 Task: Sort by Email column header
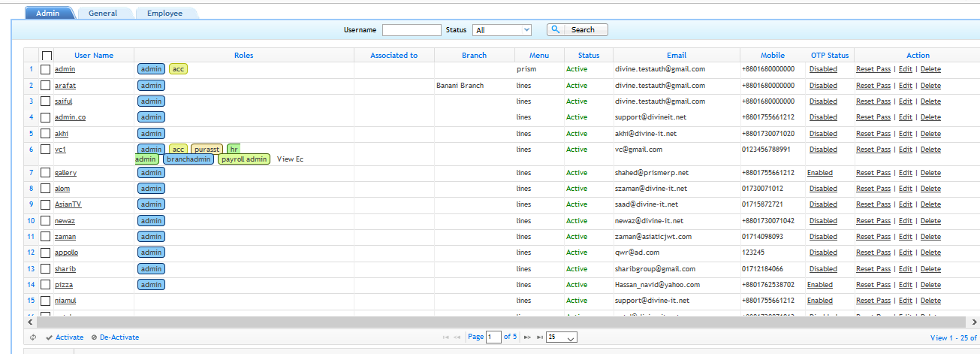tap(677, 55)
